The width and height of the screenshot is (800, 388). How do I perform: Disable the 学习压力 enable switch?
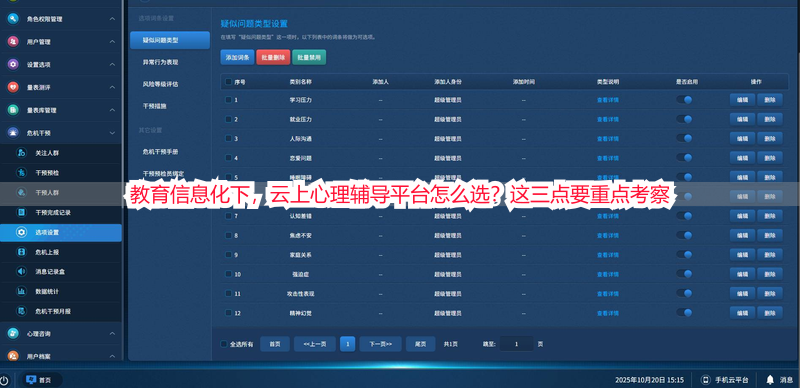tap(684, 100)
